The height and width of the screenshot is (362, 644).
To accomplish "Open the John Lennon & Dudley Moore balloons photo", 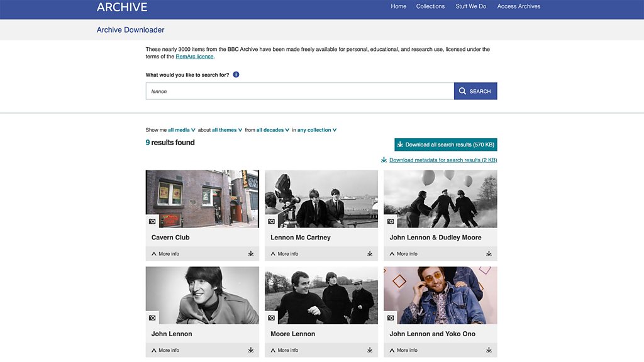I will [x=441, y=199].
